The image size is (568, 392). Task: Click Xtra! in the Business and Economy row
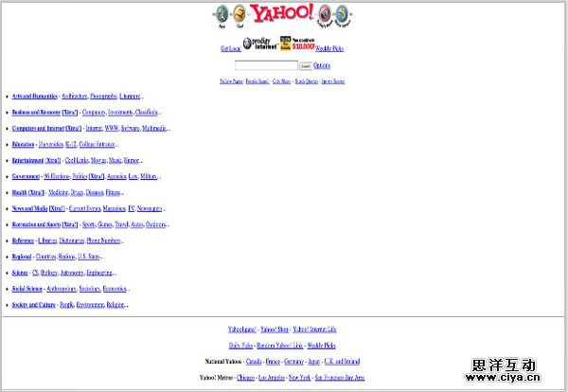pos(70,113)
